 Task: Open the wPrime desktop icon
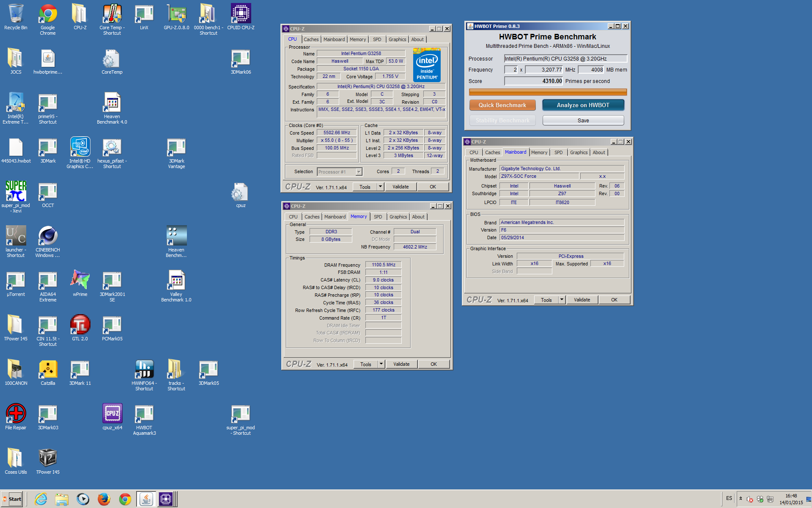click(80, 284)
